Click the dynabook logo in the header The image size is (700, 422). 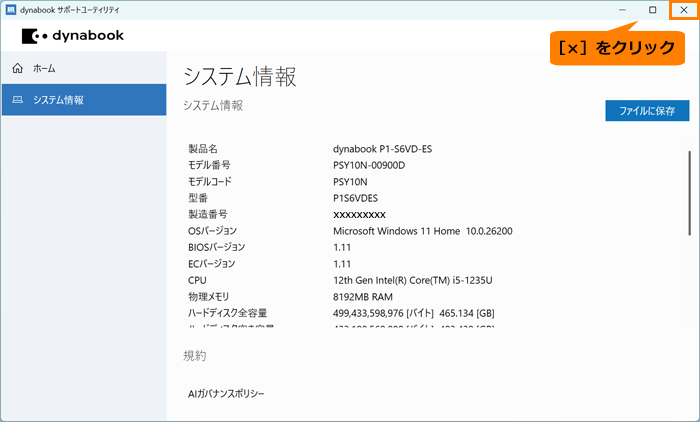(72, 36)
